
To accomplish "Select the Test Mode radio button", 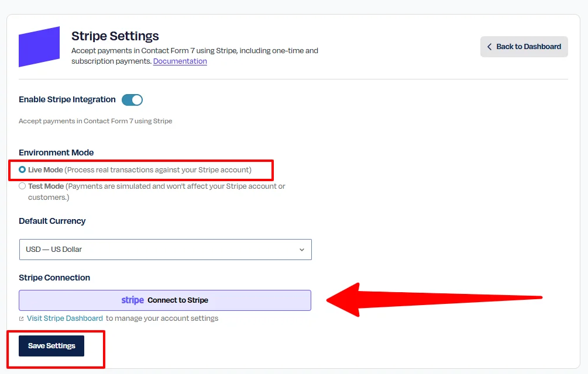I will [22, 186].
